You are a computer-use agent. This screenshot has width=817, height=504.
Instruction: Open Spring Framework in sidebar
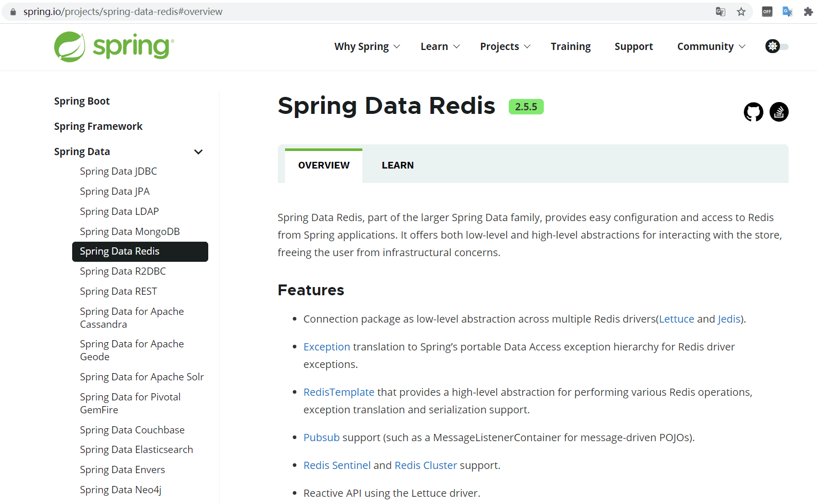pos(98,126)
